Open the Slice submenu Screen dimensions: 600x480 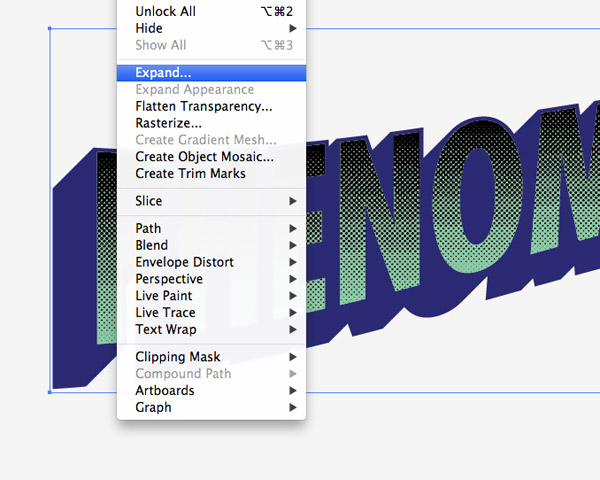(211, 201)
